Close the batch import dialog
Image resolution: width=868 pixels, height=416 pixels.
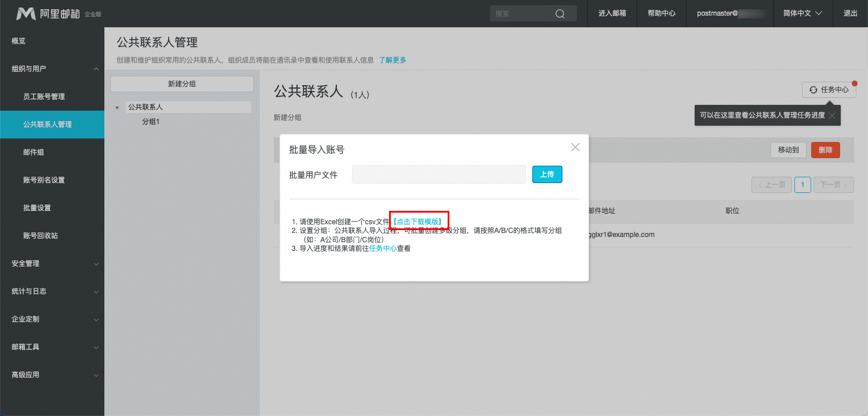[575, 147]
